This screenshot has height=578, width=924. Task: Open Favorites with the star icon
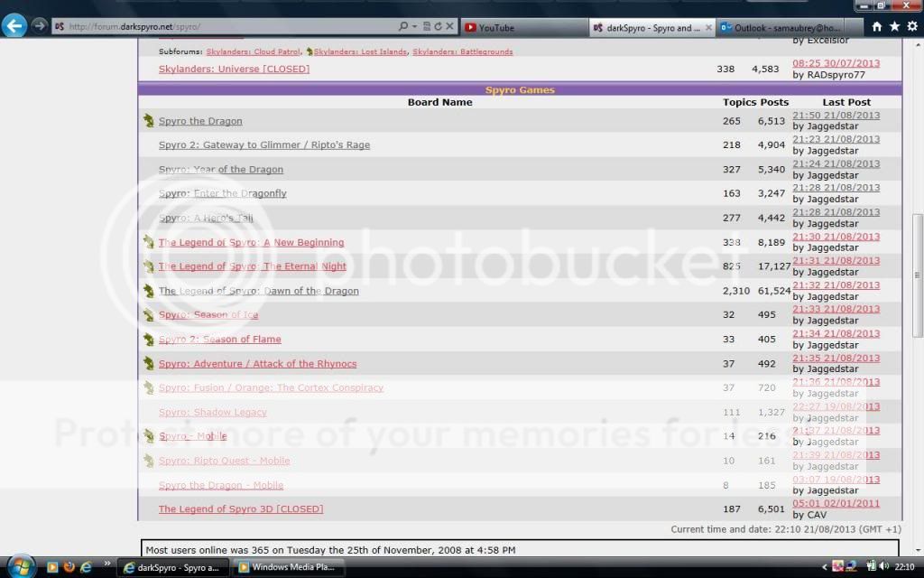pyautogui.click(x=894, y=26)
